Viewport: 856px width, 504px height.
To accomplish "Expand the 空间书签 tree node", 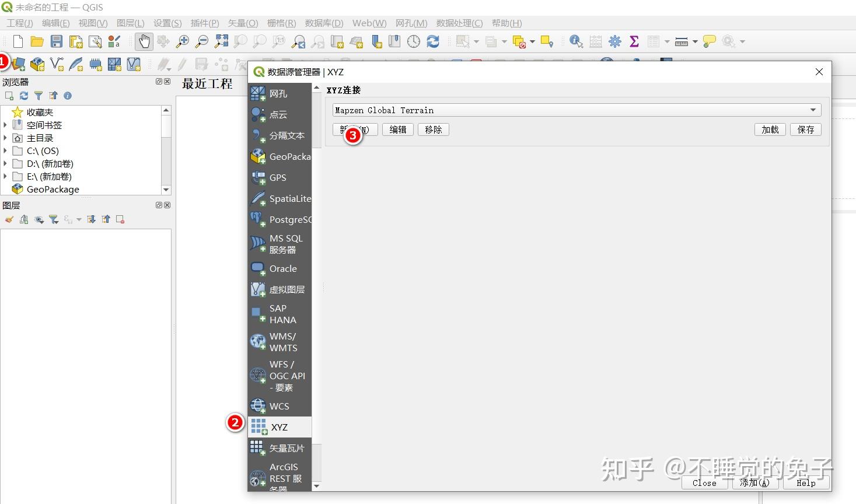I will [5, 125].
